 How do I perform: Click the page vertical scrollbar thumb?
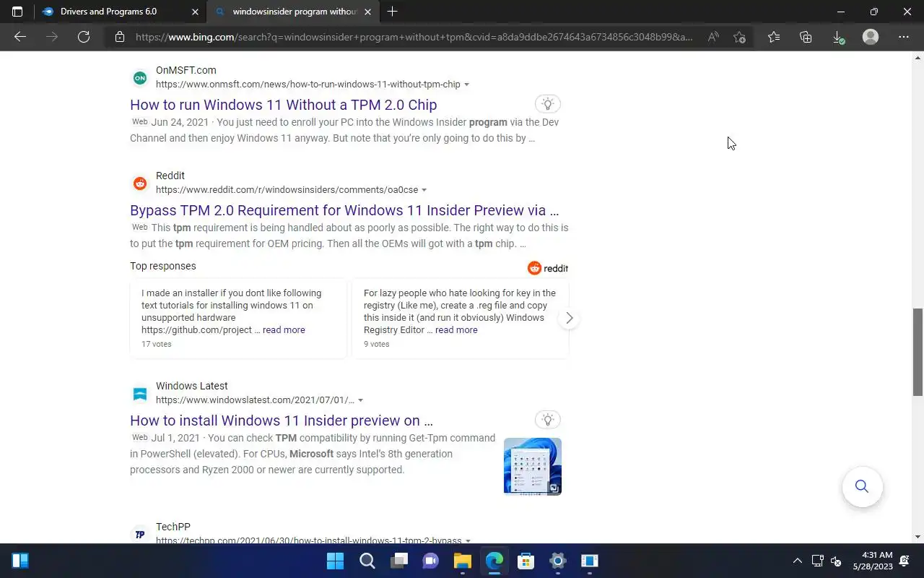(x=918, y=352)
